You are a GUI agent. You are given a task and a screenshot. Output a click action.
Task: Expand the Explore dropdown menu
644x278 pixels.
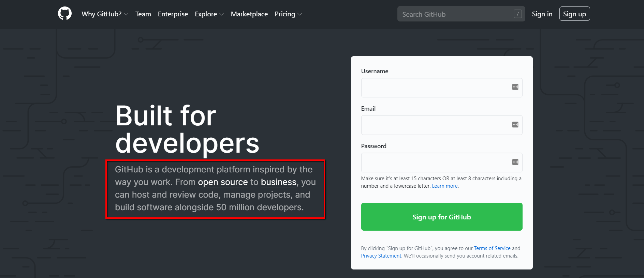(x=209, y=14)
